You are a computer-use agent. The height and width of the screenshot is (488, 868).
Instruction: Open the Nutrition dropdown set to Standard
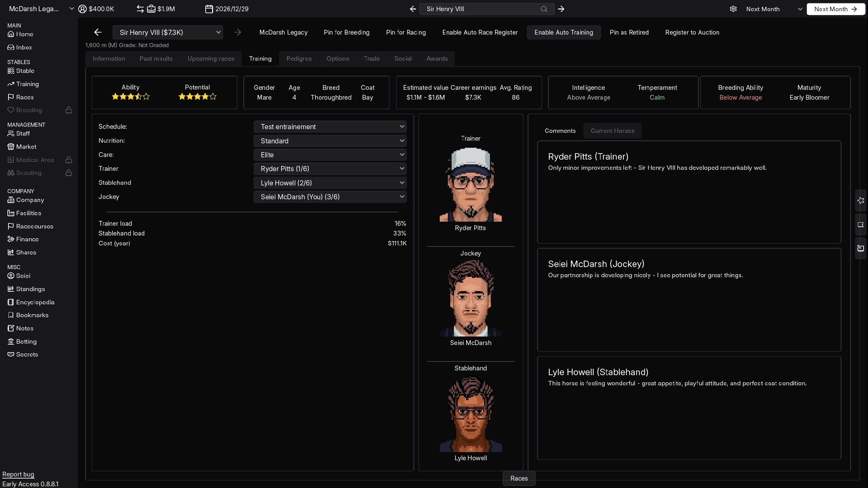[x=330, y=141]
